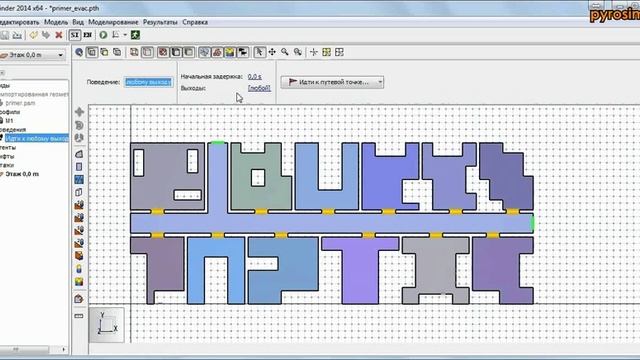640x360 pixels.
Task: Click the select arrow tool
Action: (x=259, y=52)
